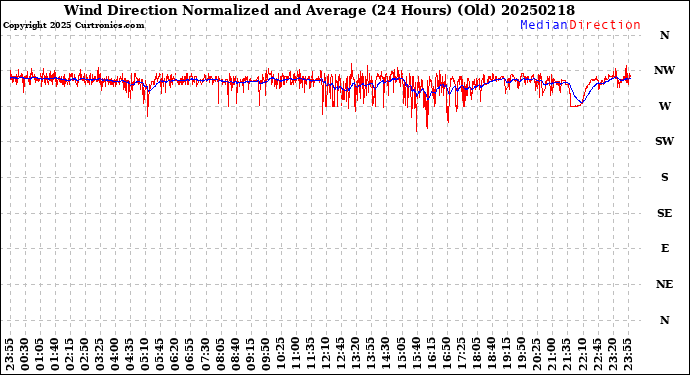Screen dimensions: 690x375
Task: Click the 12:45 time label
Action: click(341, 354)
